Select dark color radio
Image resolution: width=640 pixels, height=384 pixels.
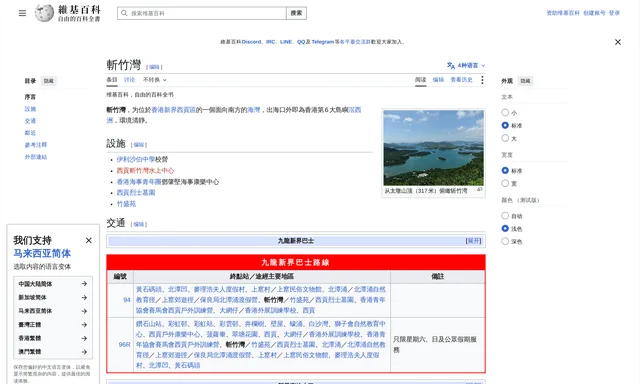[505, 241]
